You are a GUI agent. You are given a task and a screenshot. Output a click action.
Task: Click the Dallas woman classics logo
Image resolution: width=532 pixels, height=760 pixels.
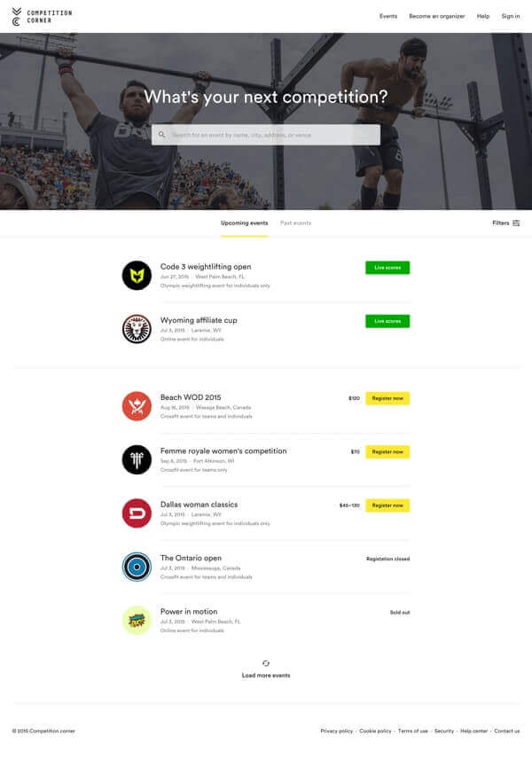(137, 513)
